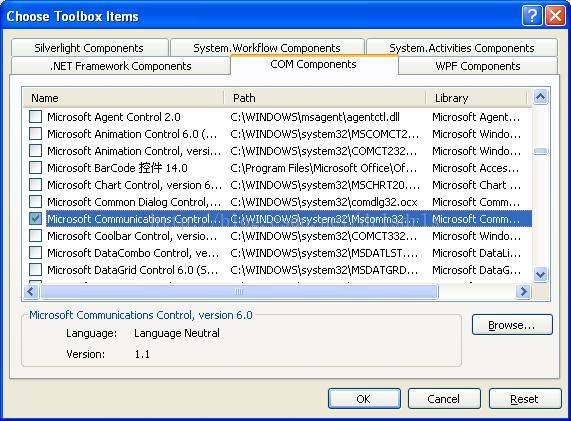Viewport: 571px width, 421px height.
Task: Switch to System.Workflow Components tab
Action: click(x=267, y=48)
